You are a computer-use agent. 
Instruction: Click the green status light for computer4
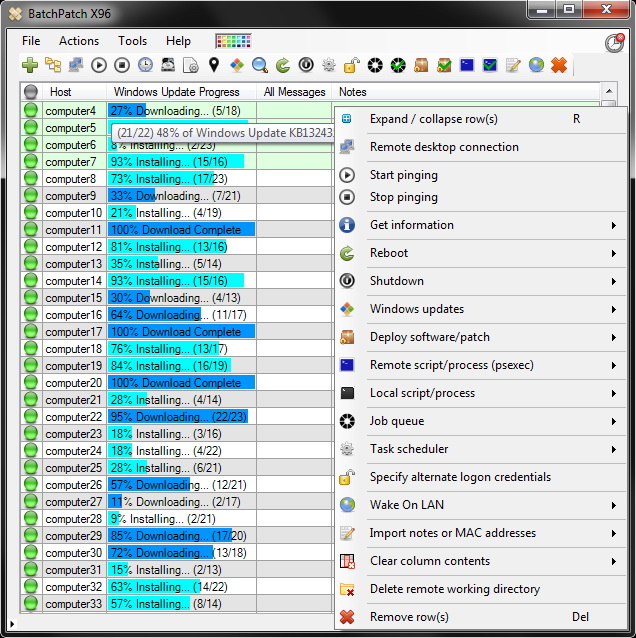pyautogui.click(x=31, y=110)
